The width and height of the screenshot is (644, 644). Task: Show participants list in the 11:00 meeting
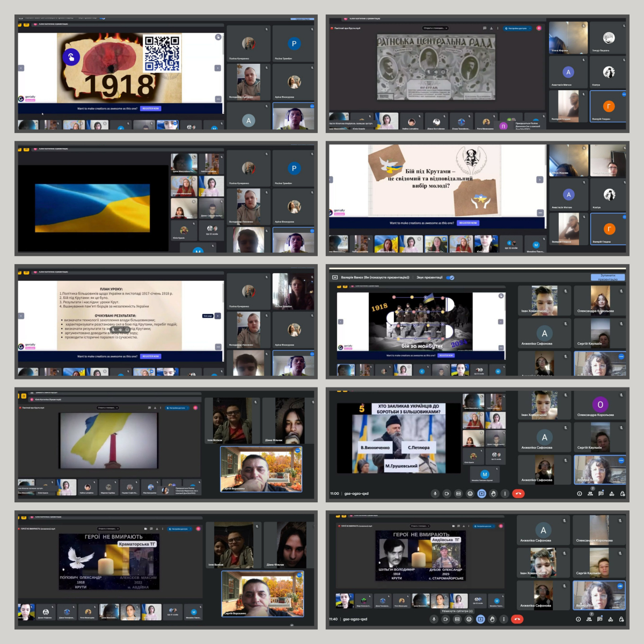590,494
